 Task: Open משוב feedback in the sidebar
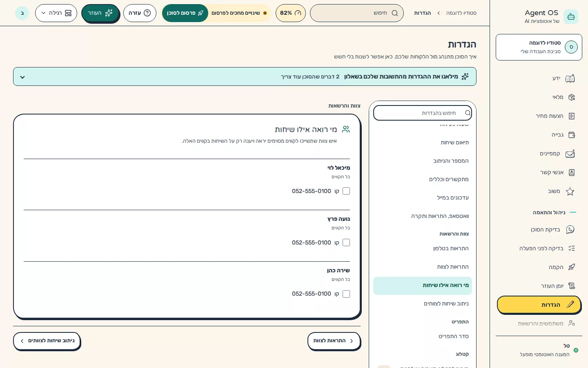click(539, 191)
